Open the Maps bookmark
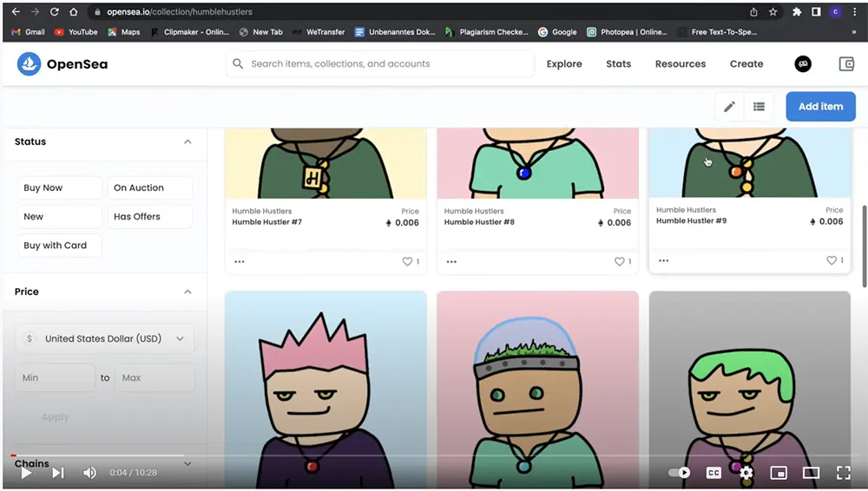 [x=124, y=32]
